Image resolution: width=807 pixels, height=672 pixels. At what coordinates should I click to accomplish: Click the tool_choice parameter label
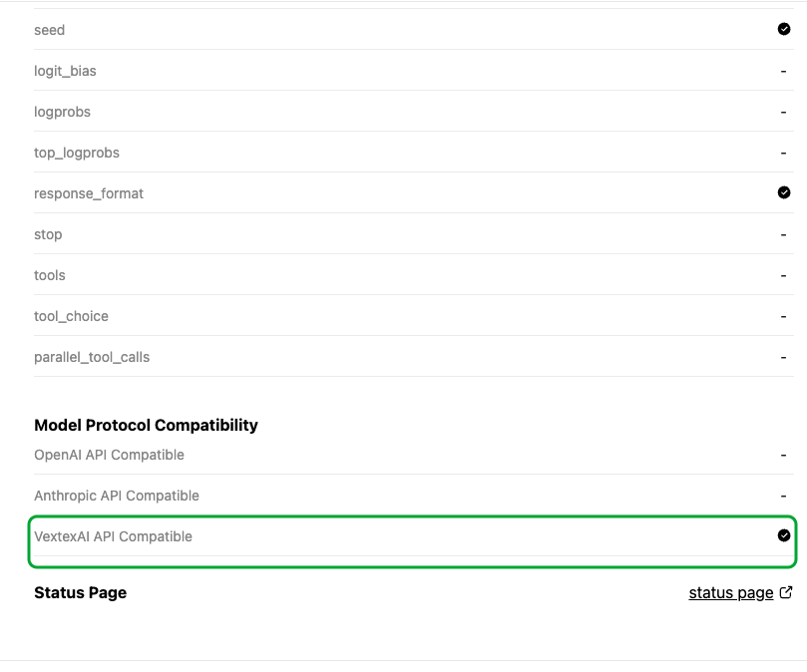click(71, 316)
